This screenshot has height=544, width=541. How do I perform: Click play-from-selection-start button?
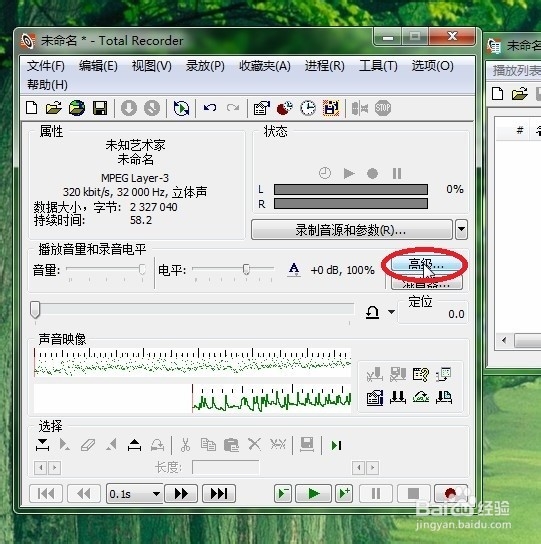point(283,493)
